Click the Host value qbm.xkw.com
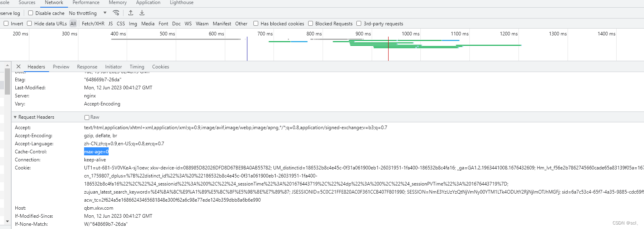The height and width of the screenshot is (229, 644). [x=99, y=208]
